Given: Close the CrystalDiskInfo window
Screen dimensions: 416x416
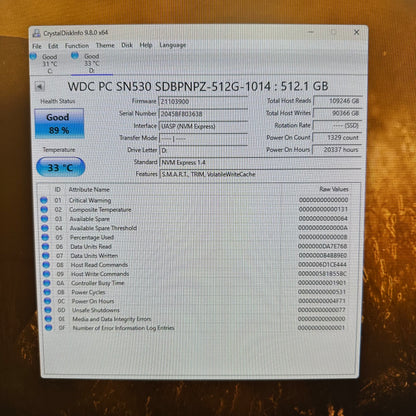Looking at the screenshot, I should tap(356, 32).
